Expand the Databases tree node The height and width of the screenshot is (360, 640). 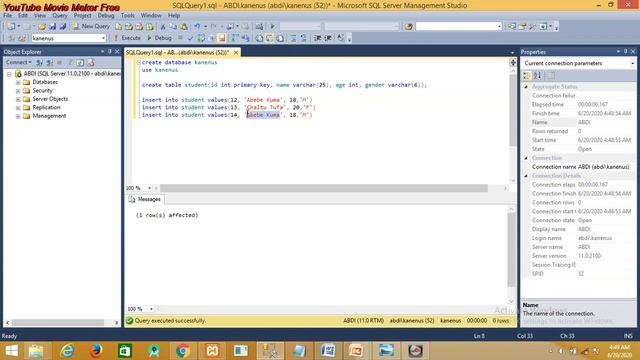click(18, 82)
